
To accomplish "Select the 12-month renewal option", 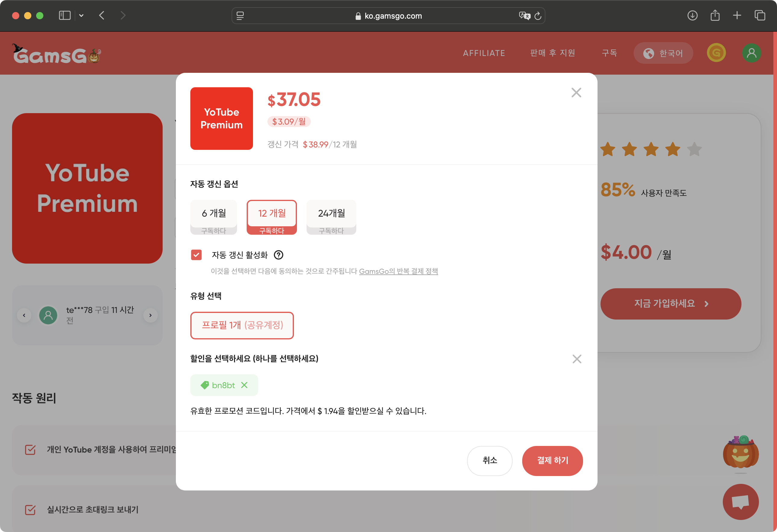I will (x=271, y=218).
